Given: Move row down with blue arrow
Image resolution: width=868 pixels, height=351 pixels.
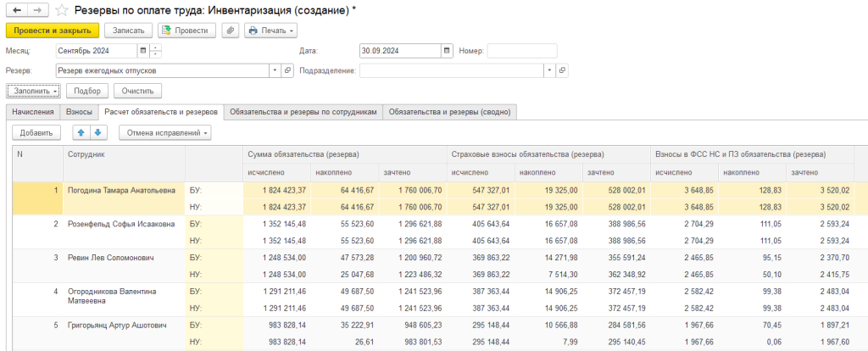Looking at the screenshot, I should (98, 132).
